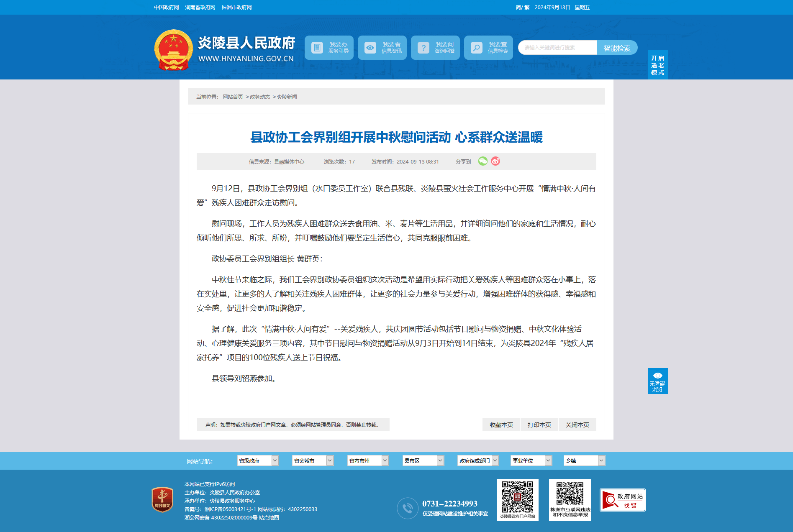
Task: Click the 我要问 咨询问答 question icon
Action: click(x=423, y=48)
